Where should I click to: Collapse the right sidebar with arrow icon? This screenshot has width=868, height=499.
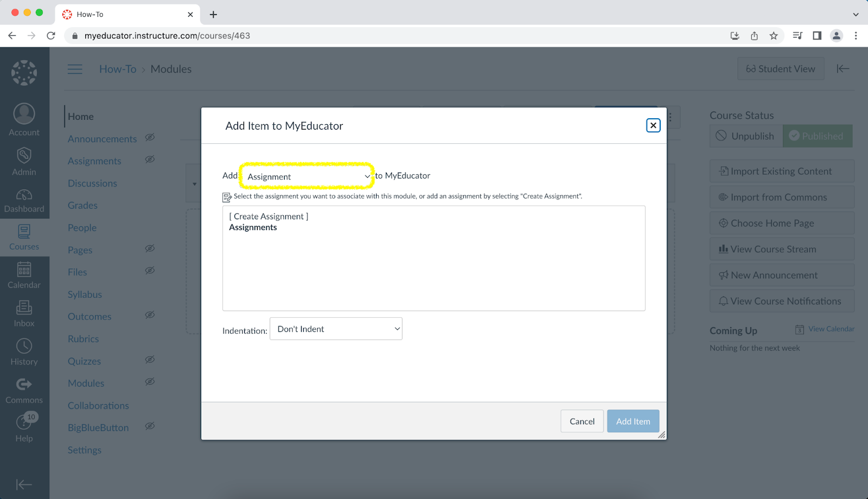843,68
